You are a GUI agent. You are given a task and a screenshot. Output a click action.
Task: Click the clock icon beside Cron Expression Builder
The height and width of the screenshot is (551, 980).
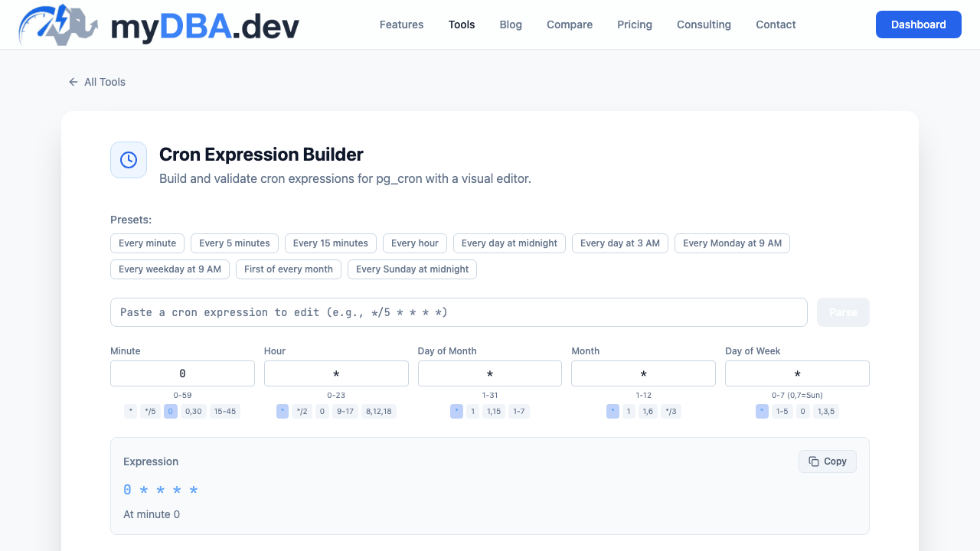tap(129, 160)
